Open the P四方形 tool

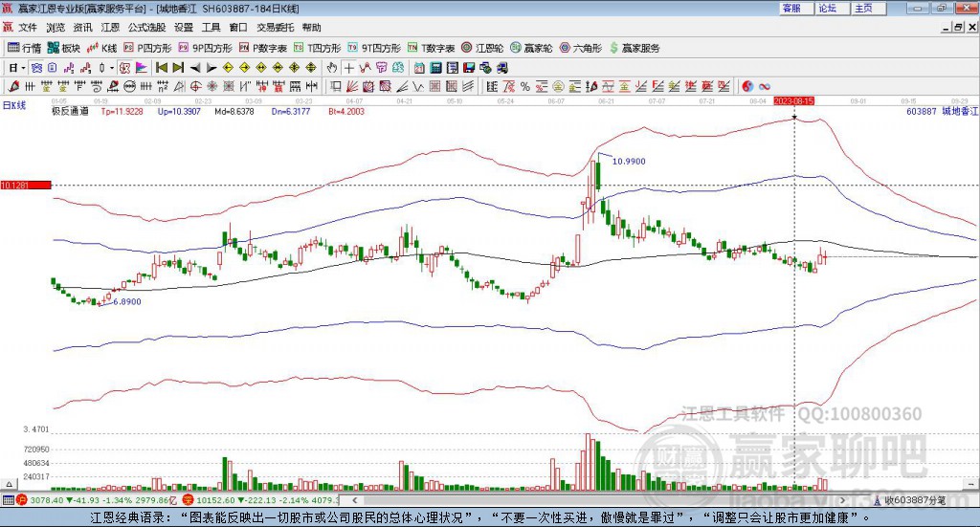pos(146,48)
